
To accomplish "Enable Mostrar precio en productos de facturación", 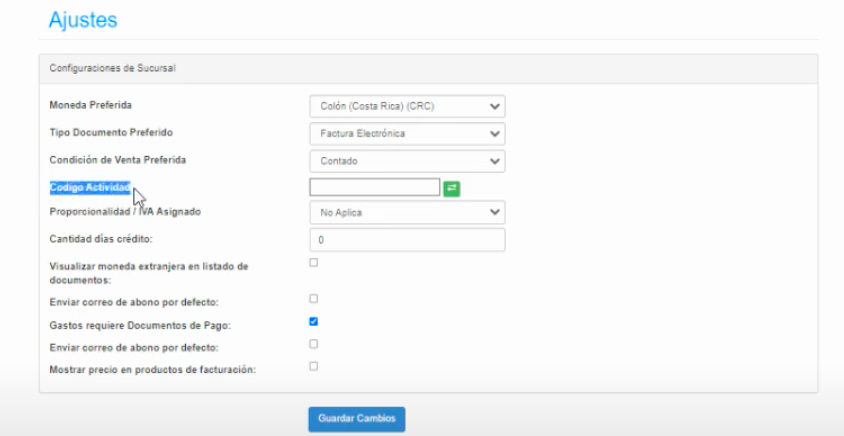I will pos(313,366).
